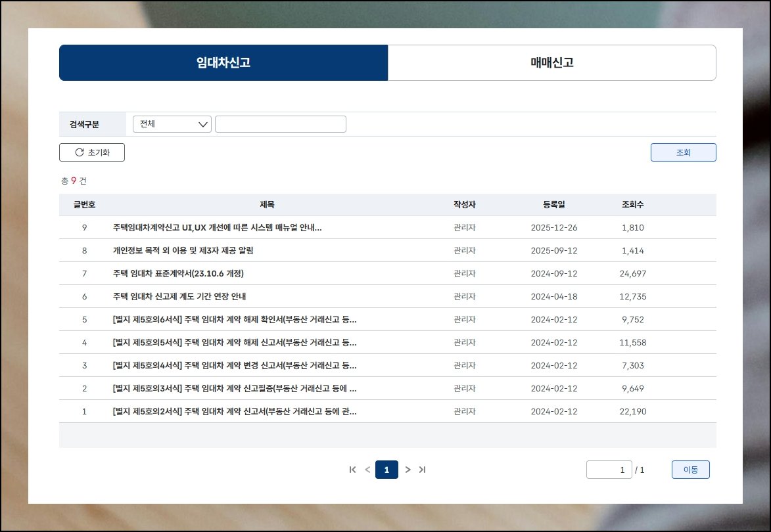Go to next page arrow
Image resolution: width=771 pixels, height=532 pixels.
click(x=408, y=470)
